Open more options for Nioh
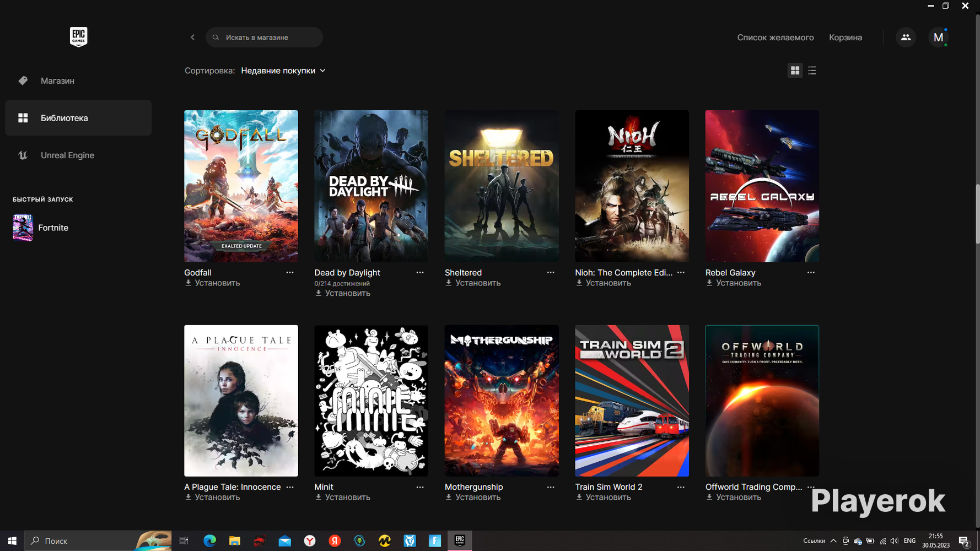The height and width of the screenshot is (551, 980). (x=681, y=273)
